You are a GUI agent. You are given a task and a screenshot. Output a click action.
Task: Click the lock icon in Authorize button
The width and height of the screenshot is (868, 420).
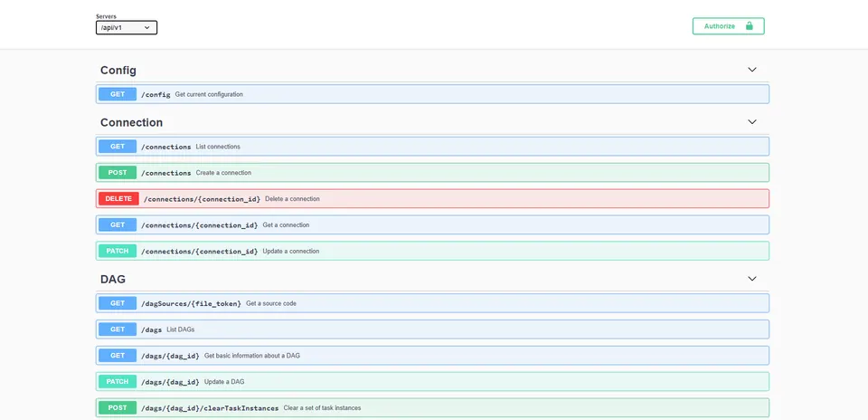pos(749,26)
